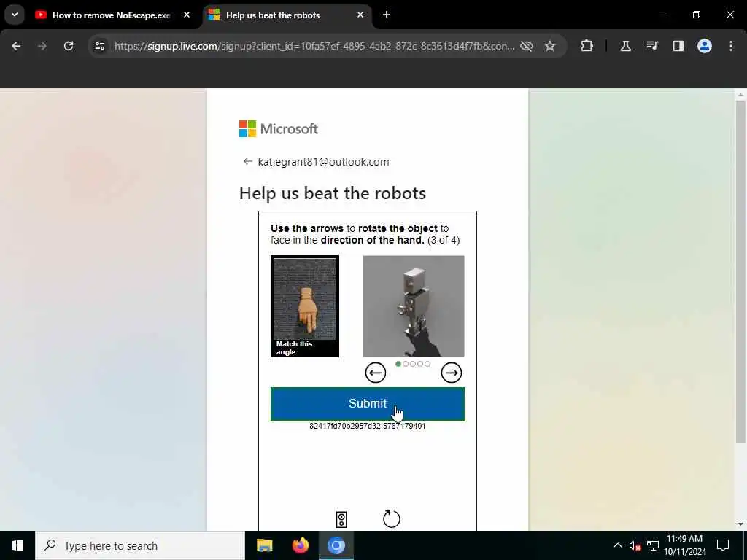
Task: View site information icon in address bar
Action: tap(100, 46)
